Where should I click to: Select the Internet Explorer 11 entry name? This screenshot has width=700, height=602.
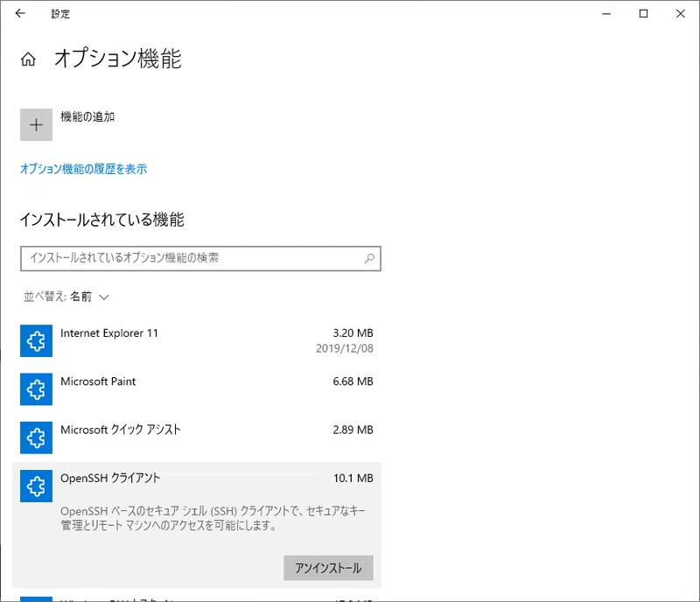tap(109, 333)
